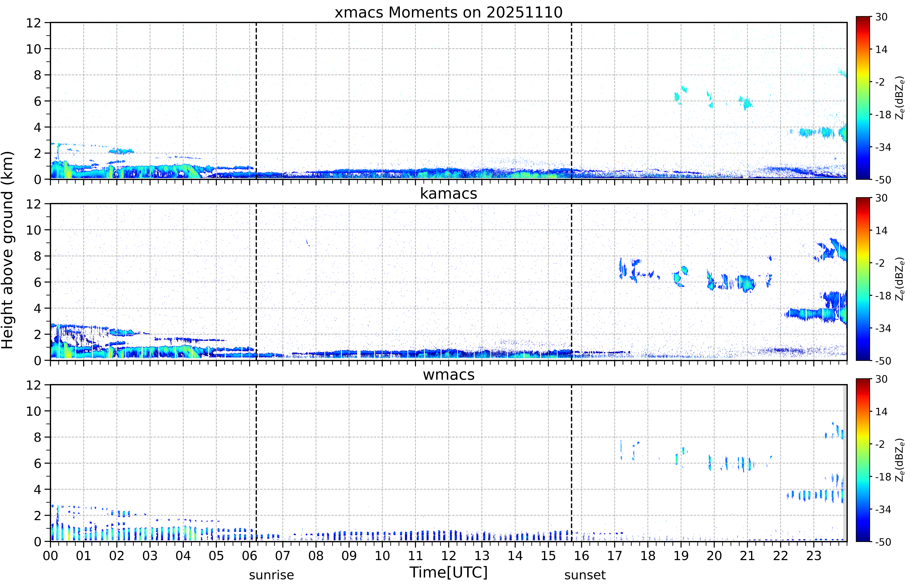Select the 'kamacs' panel title

tap(448, 194)
